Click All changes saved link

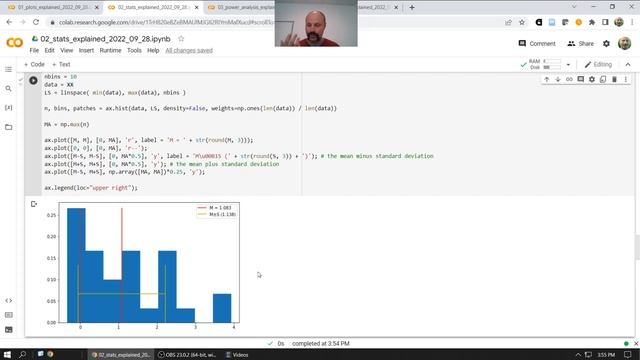click(x=189, y=50)
